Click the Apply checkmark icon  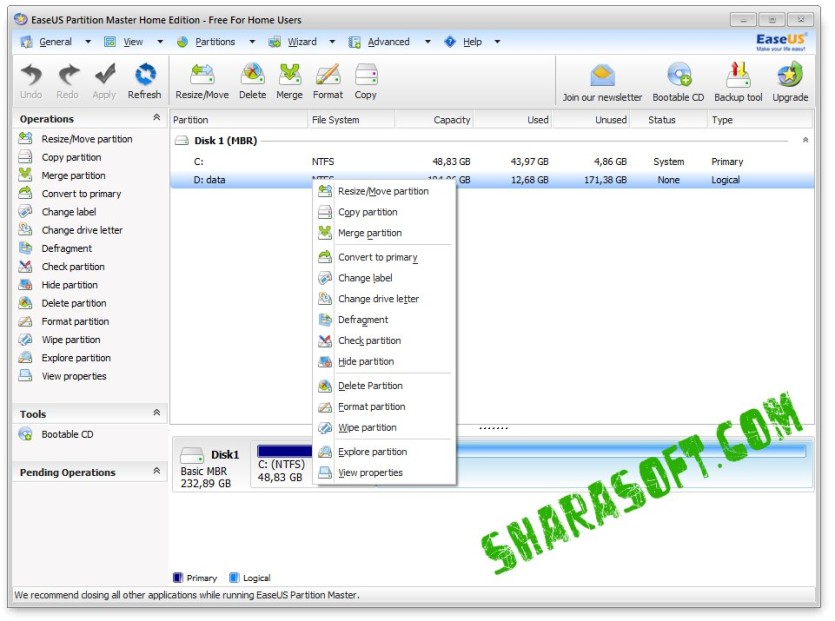[x=104, y=74]
